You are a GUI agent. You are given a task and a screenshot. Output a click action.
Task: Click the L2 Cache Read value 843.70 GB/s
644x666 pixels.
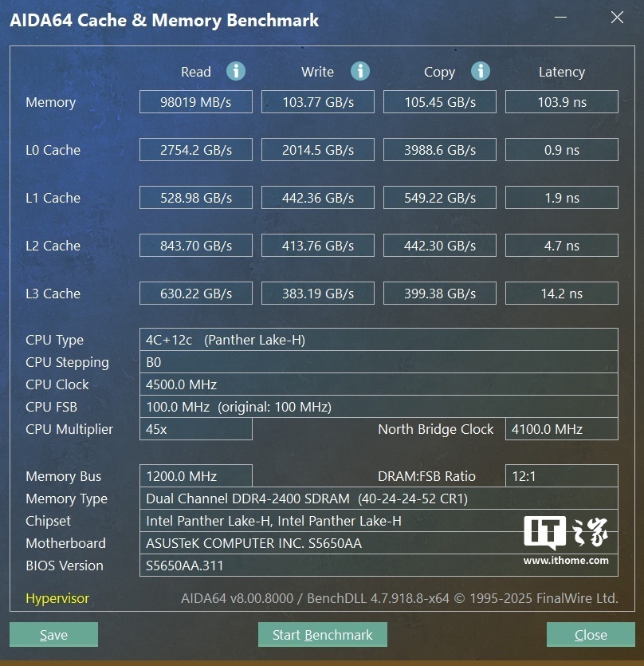196,246
